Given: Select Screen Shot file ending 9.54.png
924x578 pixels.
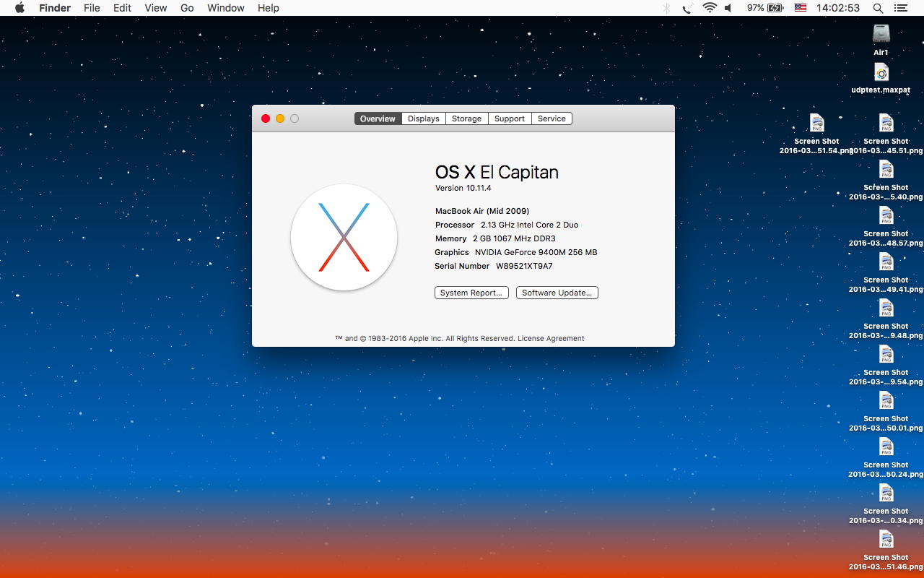Looking at the screenshot, I should tap(886, 355).
